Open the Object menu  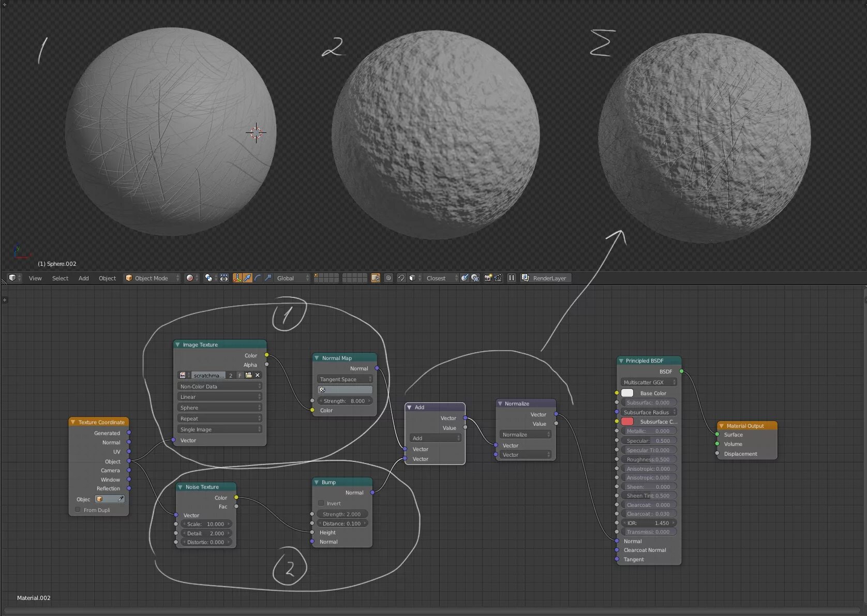(x=107, y=278)
